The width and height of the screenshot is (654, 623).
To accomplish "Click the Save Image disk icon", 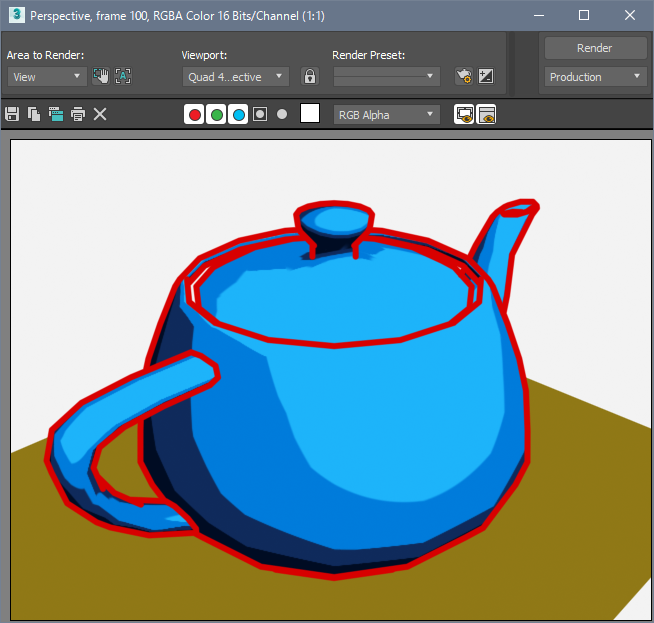I will (12, 115).
